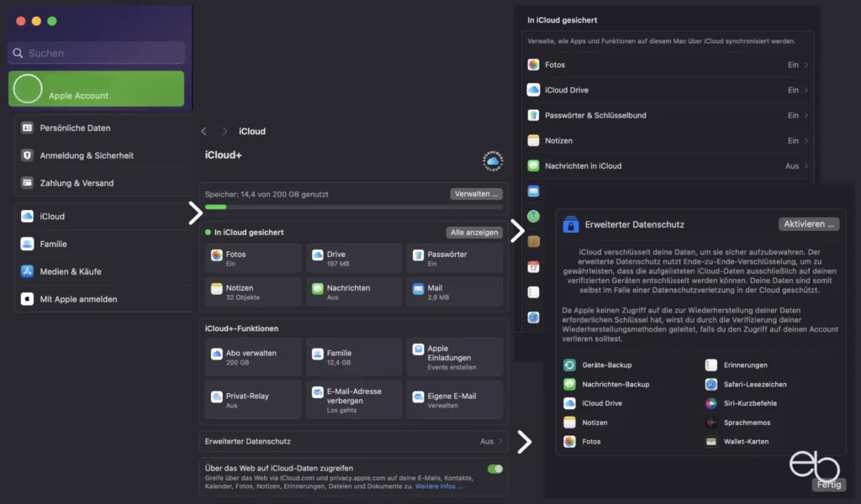Screen dimensions: 861x504
Task: Click the Fotos entry in the privacy dialog
Action: click(x=582, y=442)
